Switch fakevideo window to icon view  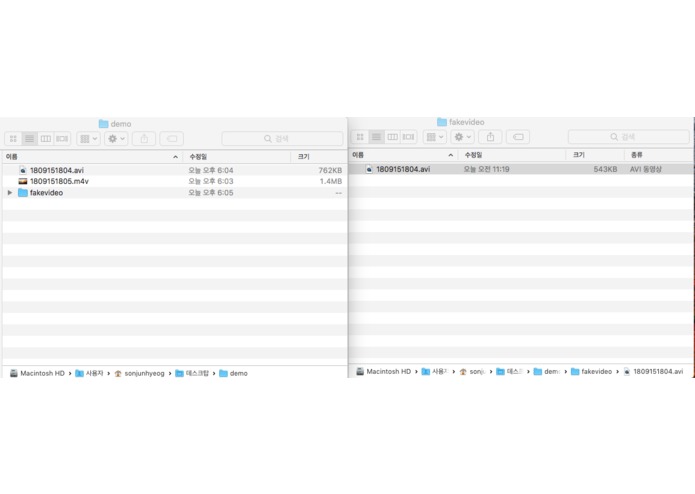tap(360, 137)
